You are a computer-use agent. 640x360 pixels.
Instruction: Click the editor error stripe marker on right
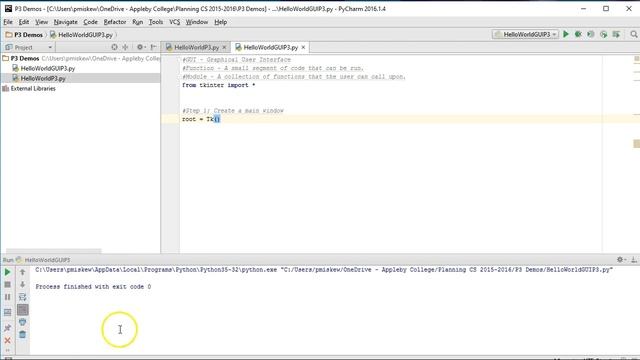pyautogui.click(x=636, y=143)
